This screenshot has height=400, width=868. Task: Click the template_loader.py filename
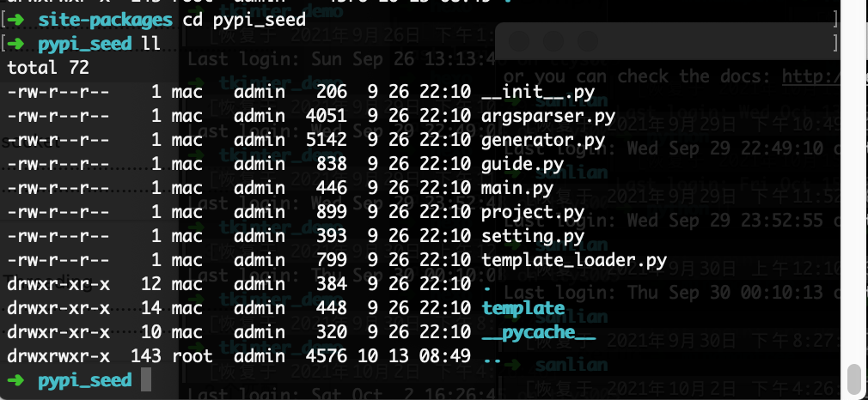574,260
